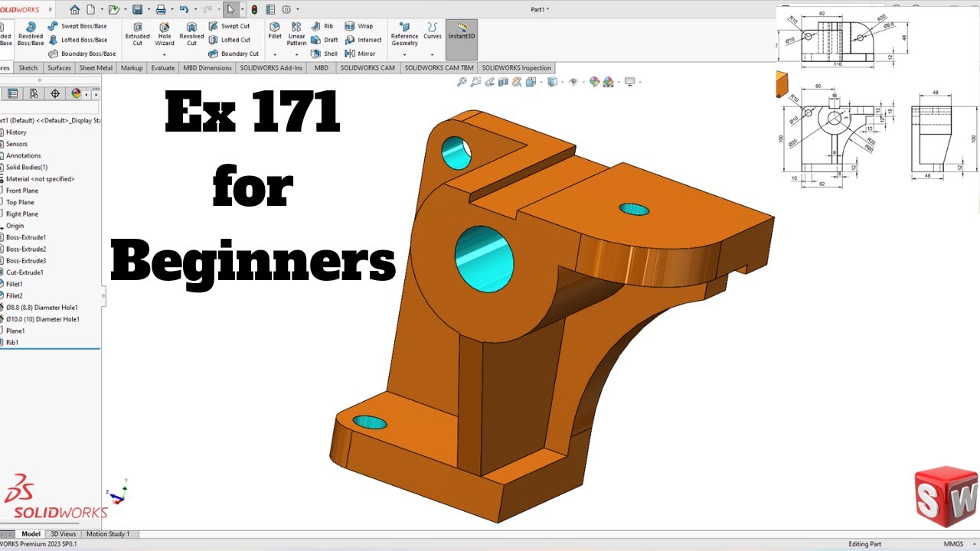
Task: Open the DisplayManager color wheel tab
Action: [76, 93]
